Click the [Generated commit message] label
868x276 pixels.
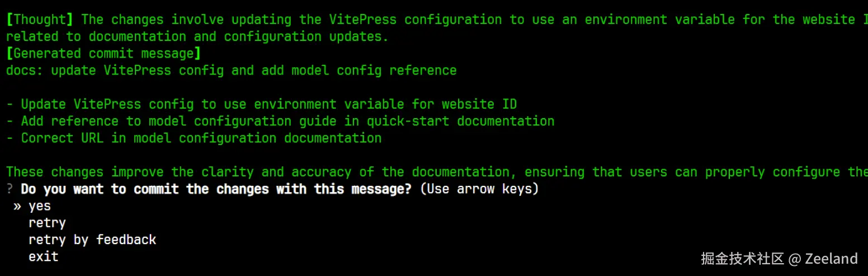(x=103, y=54)
